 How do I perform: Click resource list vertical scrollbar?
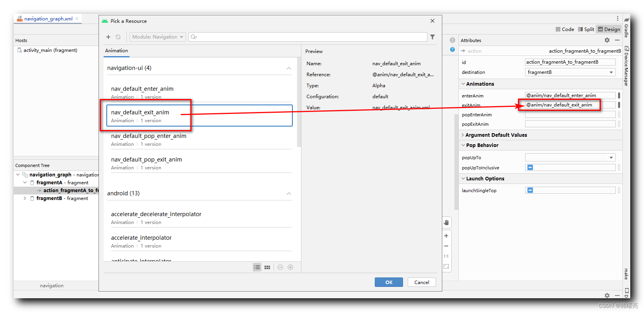(299, 102)
